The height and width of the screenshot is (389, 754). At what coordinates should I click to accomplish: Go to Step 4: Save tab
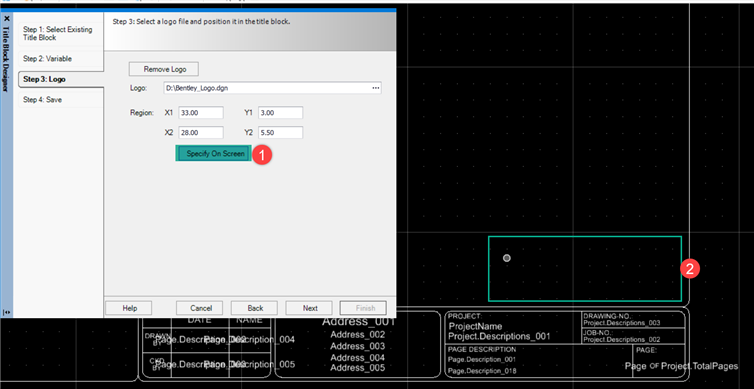coord(61,100)
